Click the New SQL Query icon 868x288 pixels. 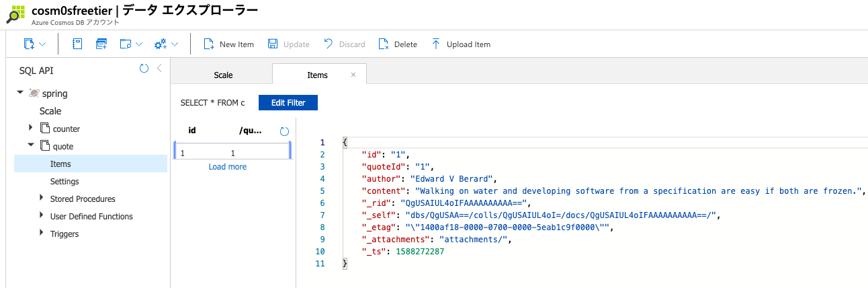click(x=101, y=44)
